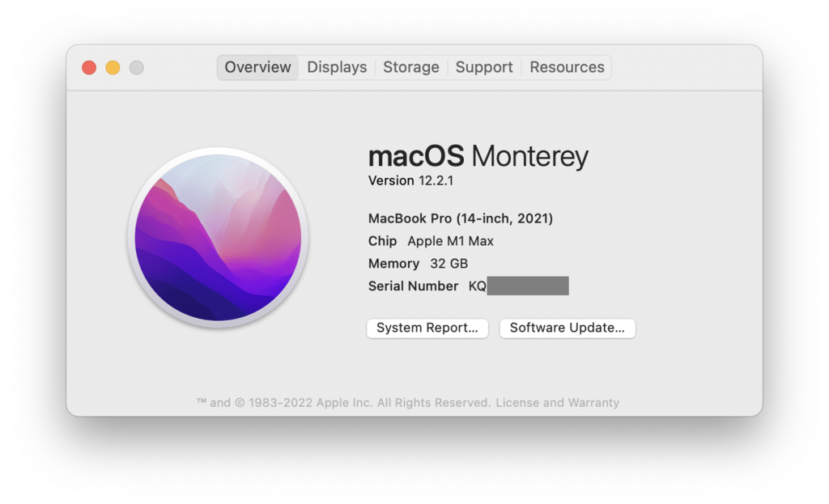This screenshot has width=829, height=504.
Task: Open the Storage tab
Action: pos(410,67)
